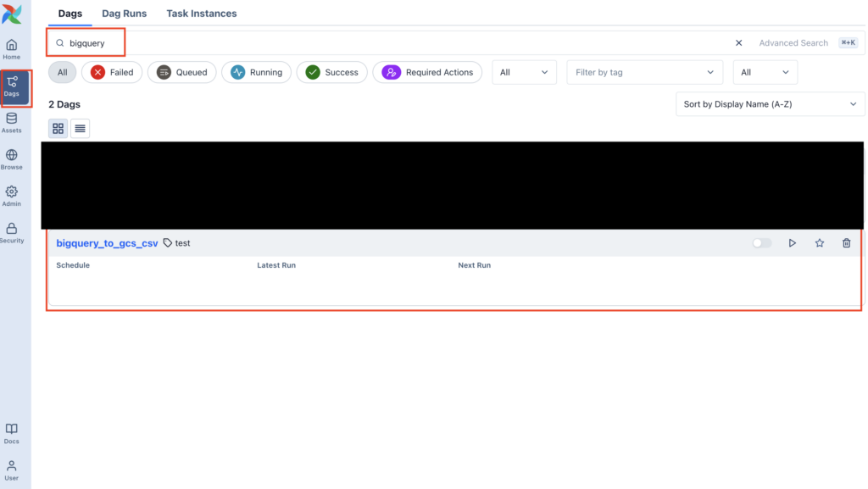Delete the bigquery_to_gcs_csv Dag with trash icon
The width and height of the screenshot is (868, 489).
click(x=846, y=243)
